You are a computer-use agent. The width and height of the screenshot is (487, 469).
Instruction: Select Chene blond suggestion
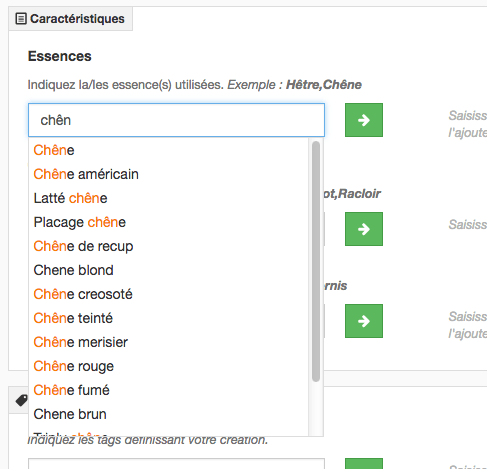click(x=169, y=270)
